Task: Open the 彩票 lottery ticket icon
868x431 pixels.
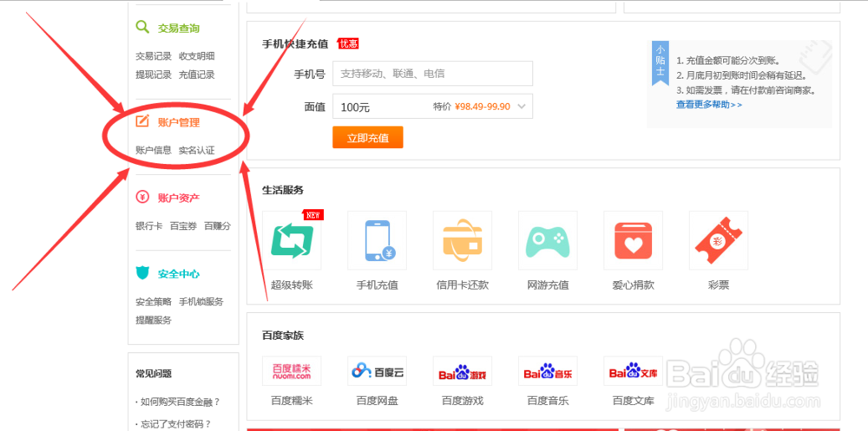Action: pyautogui.click(x=719, y=241)
